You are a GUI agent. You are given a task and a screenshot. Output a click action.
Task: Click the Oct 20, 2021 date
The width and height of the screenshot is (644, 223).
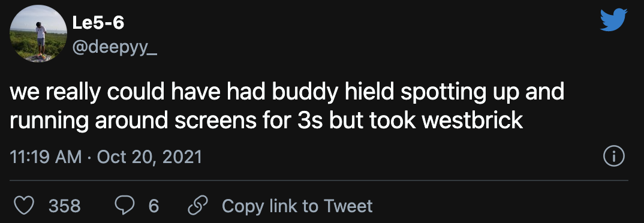pyautogui.click(x=148, y=157)
